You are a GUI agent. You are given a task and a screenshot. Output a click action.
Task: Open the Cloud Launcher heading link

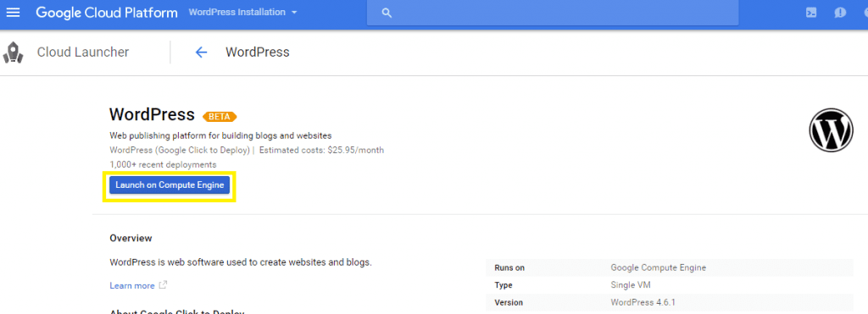pos(83,52)
